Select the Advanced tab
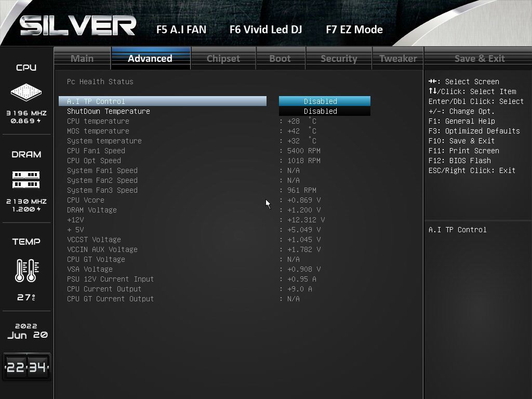Screen dimensions: 532x399 point(151,58)
